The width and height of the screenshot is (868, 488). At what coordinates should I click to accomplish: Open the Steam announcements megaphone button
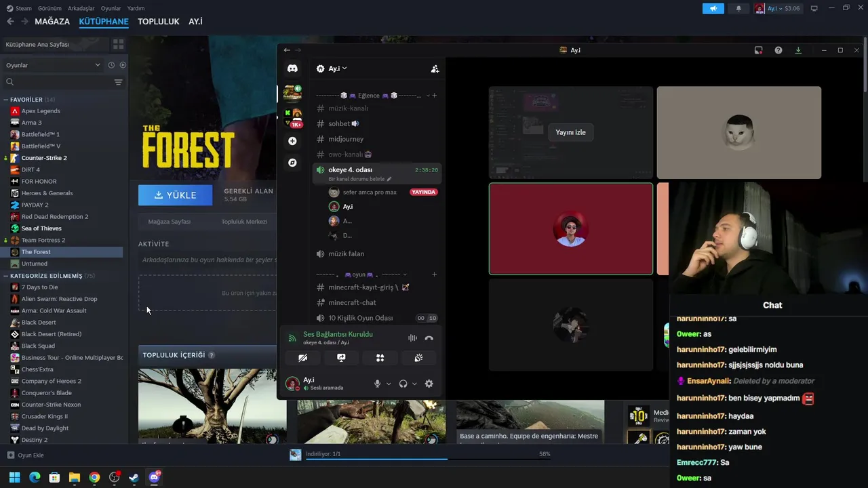[713, 8]
